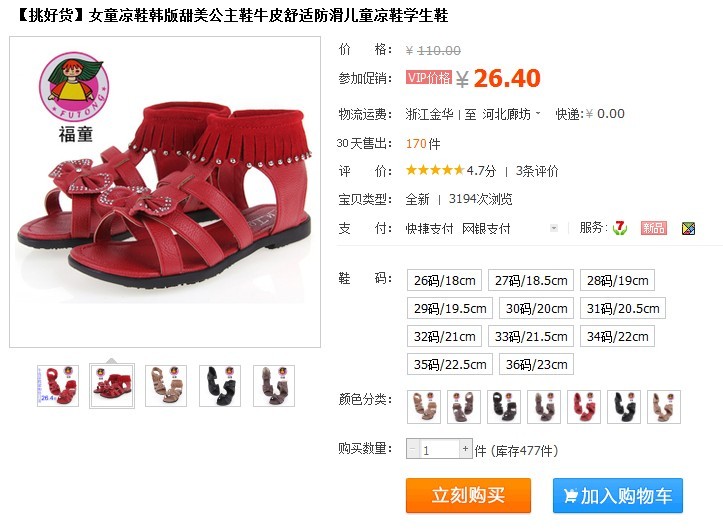Click the 新品 new product badge

[x=653, y=228]
